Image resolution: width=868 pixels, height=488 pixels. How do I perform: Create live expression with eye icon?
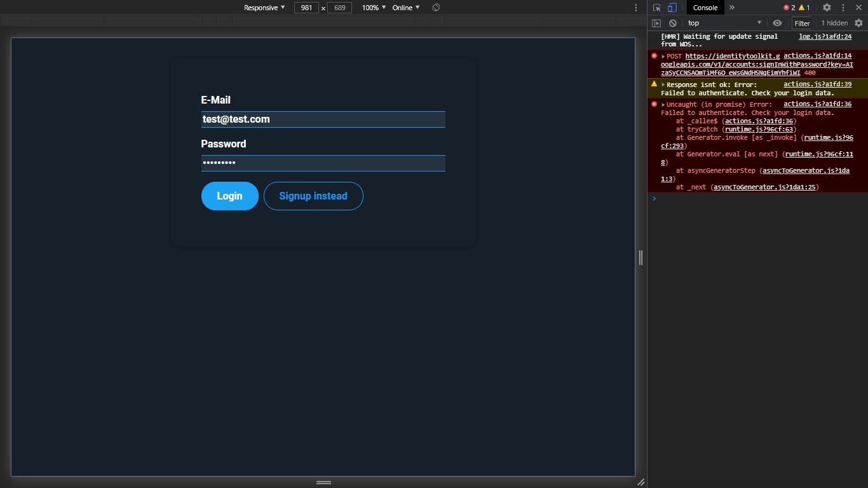click(777, 23)
